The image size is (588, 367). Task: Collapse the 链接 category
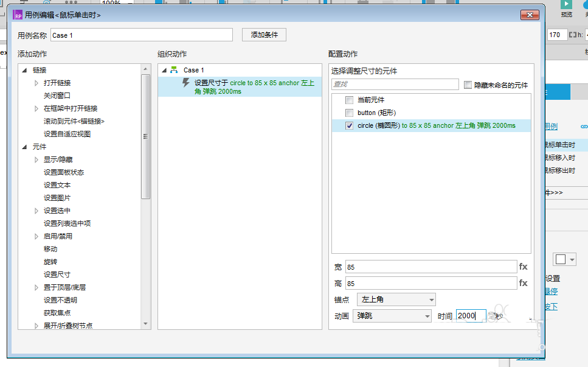pos(24,70)
